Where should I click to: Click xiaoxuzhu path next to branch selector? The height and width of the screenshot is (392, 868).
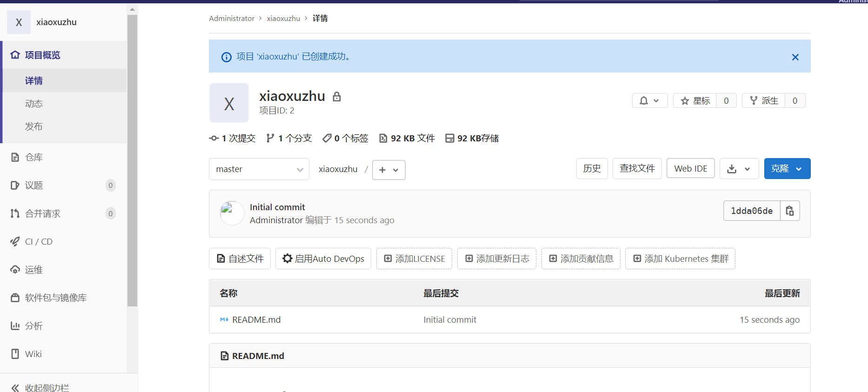pos(338,169)
